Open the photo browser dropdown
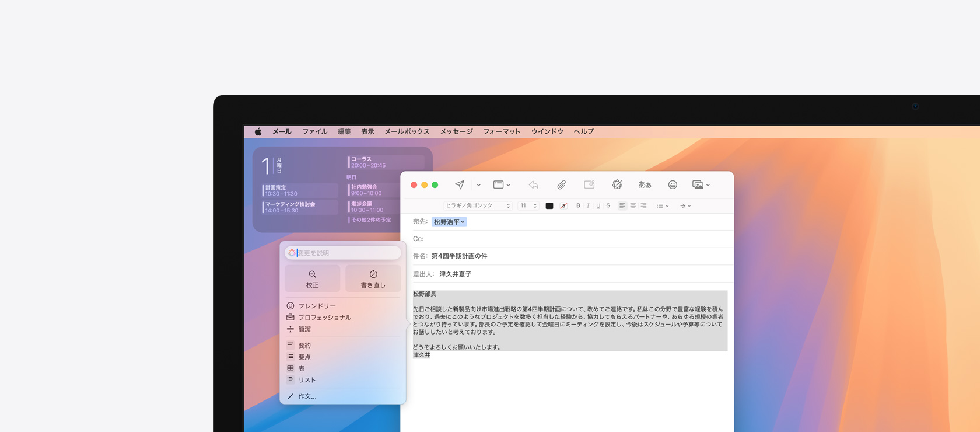Viewport: 980px width, 432px height. (x=701, y=184)
